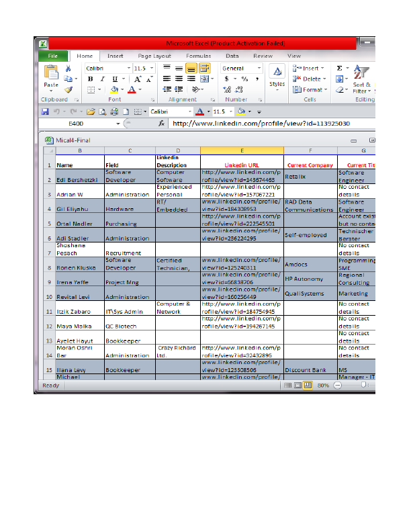Image resolution: width=411 pixels, height=532 pixels.
Task: Click Merge and Center icon
Action: 204,79
